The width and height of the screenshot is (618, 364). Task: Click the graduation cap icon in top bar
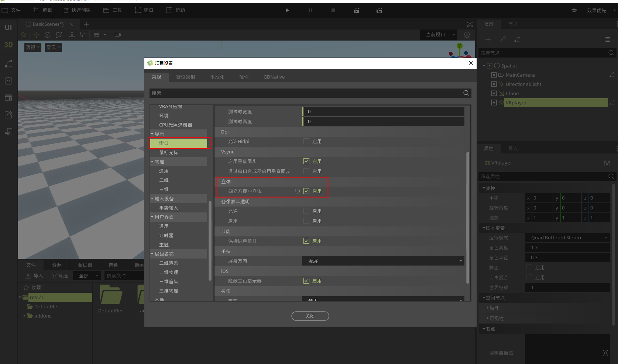point(574,10)
